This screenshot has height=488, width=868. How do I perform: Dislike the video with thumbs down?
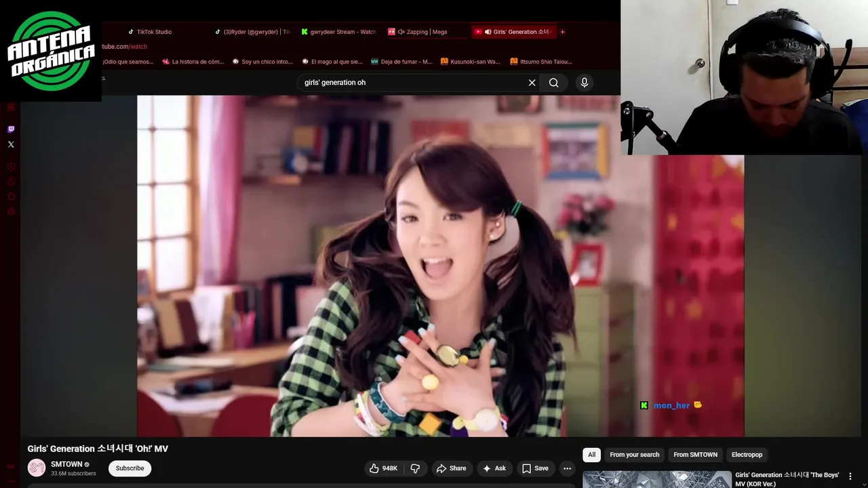pyautogui.click(x=415, y=468)
